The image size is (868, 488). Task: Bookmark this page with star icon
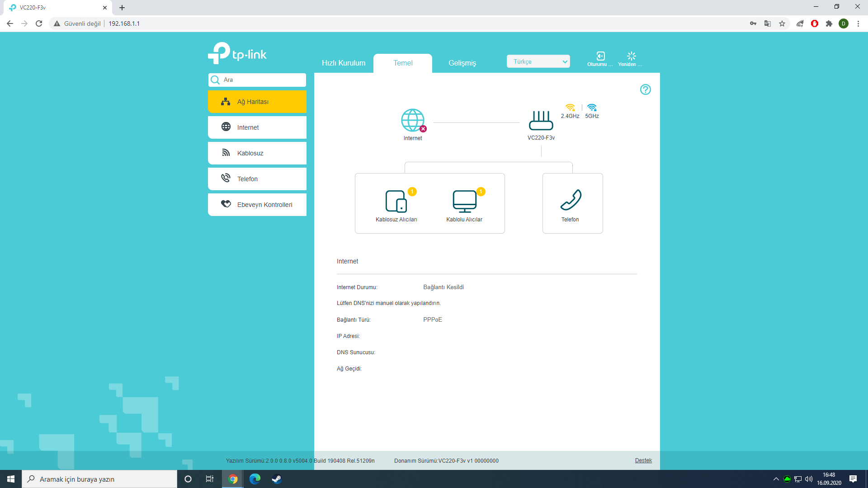point(782,23)
